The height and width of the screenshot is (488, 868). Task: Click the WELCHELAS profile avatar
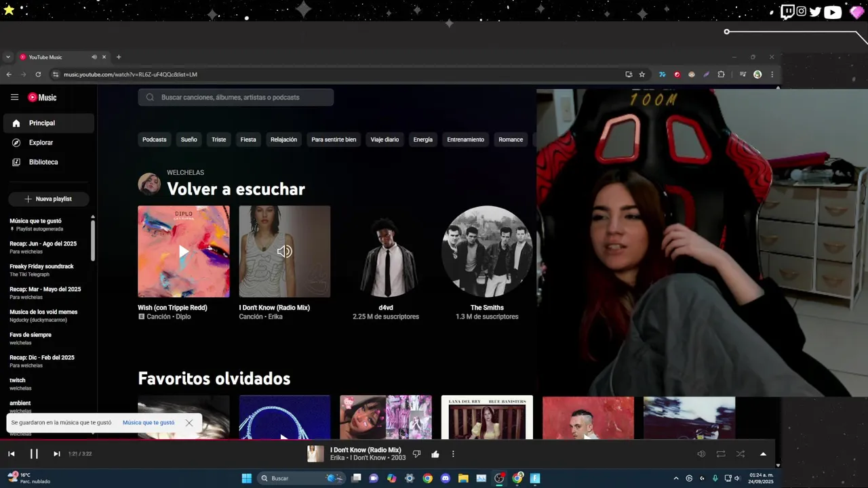(149, 184)
